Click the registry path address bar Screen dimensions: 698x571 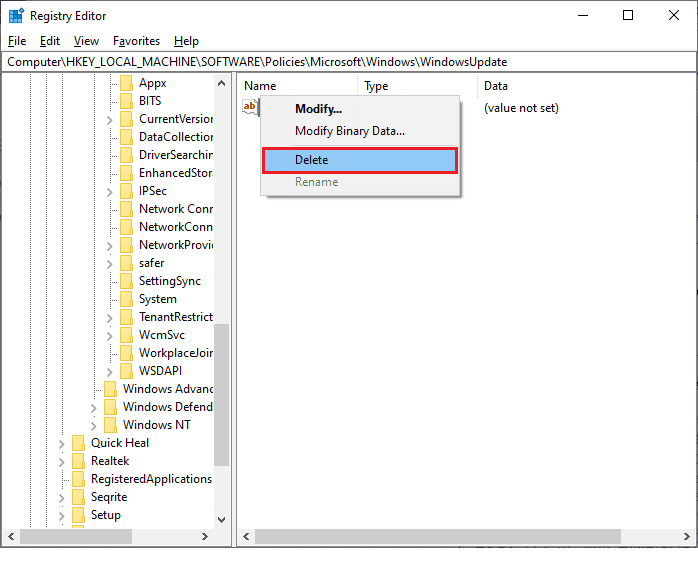click(x=349, y=62)
